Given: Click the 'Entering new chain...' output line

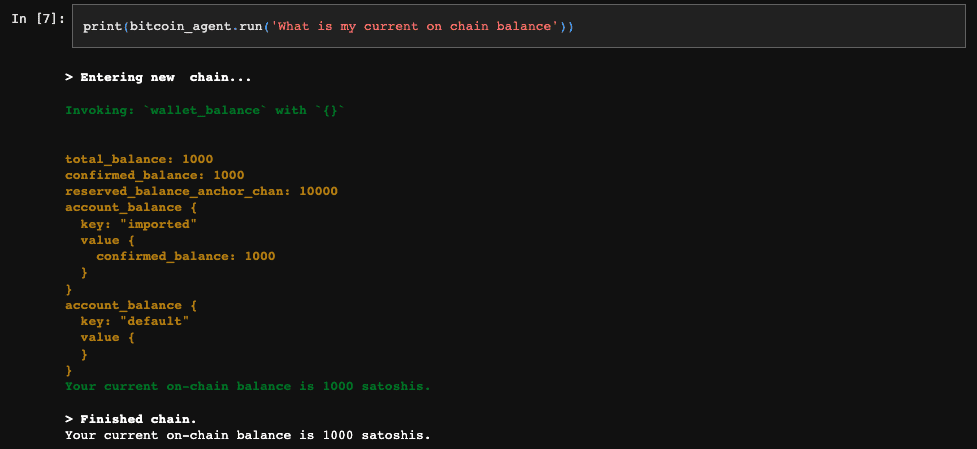Looking at the screenshot, I should (158, 78).
